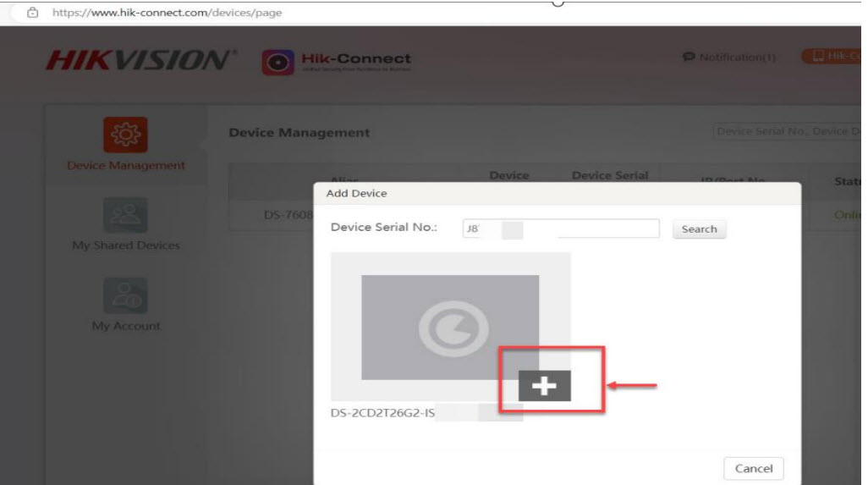Viewport: 868px width, 485px height.
Task: Cancel the Add Device dialog
Action: tap(753, 468)
